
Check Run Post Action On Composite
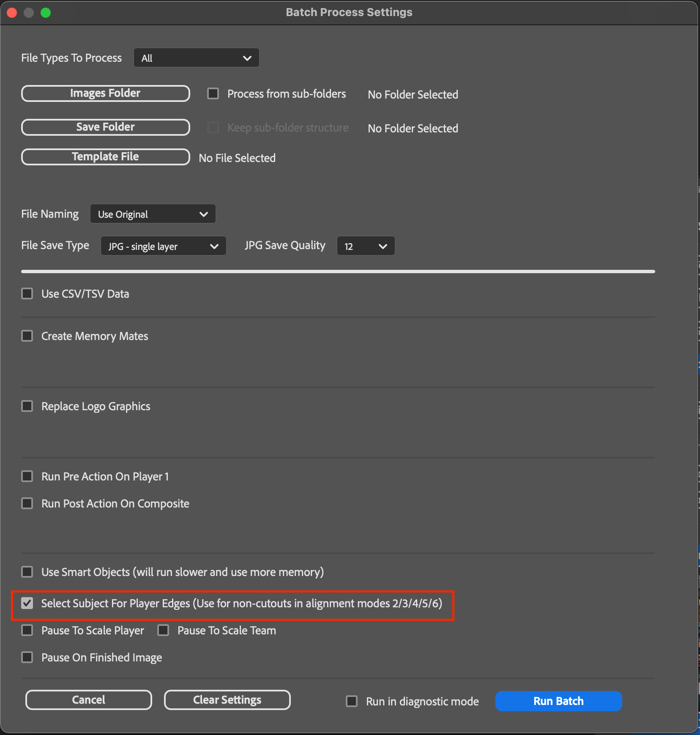click(x=27, y=504)
